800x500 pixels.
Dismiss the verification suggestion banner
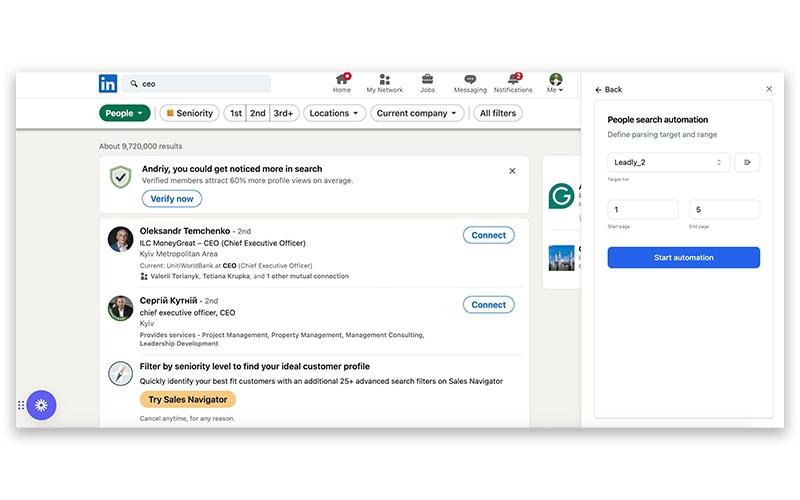512,171
